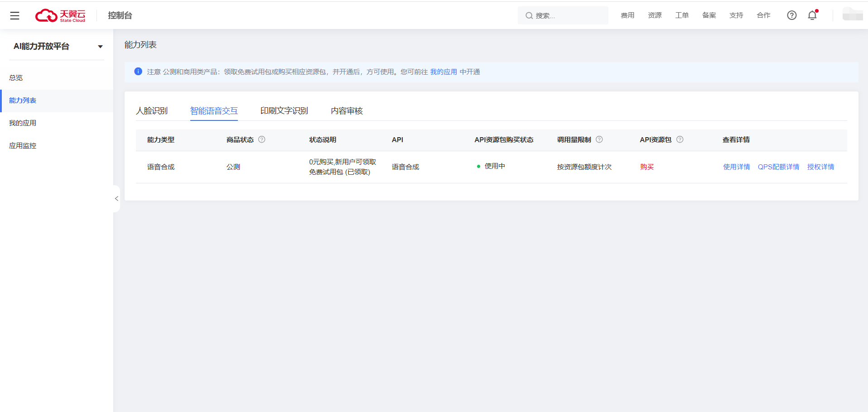
Task: Open the hamburger navigation menu
Action: (14, 15)
